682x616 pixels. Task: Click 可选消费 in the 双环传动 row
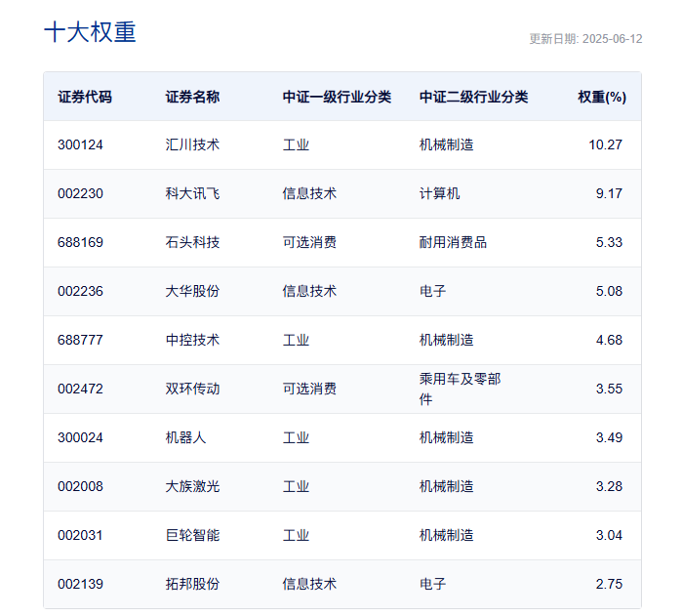pyautogui.click(x=309, y=389)
